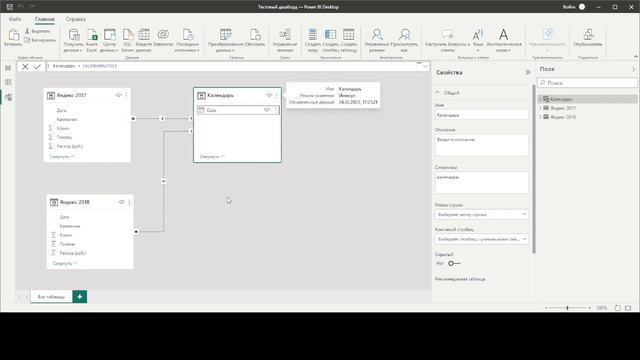Add a new layout tab with plus button
This screenshot has width=640, height=360.
tap(80, 297)
